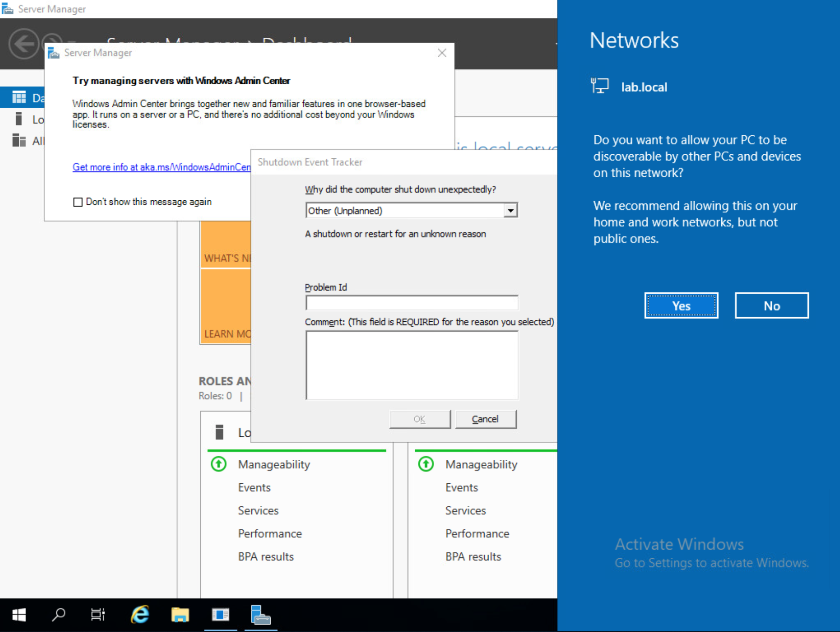Click No to deny network discovery

coord(772,306)
